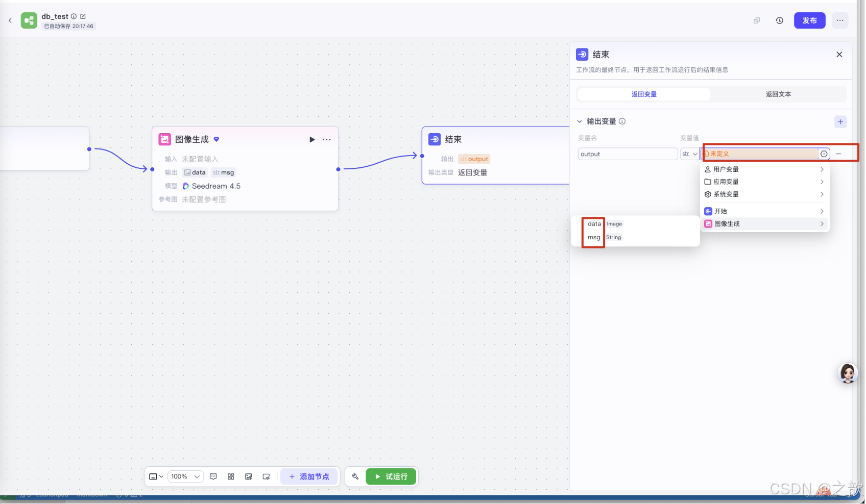Add a new output variable with plus

(x=840, y=121)
